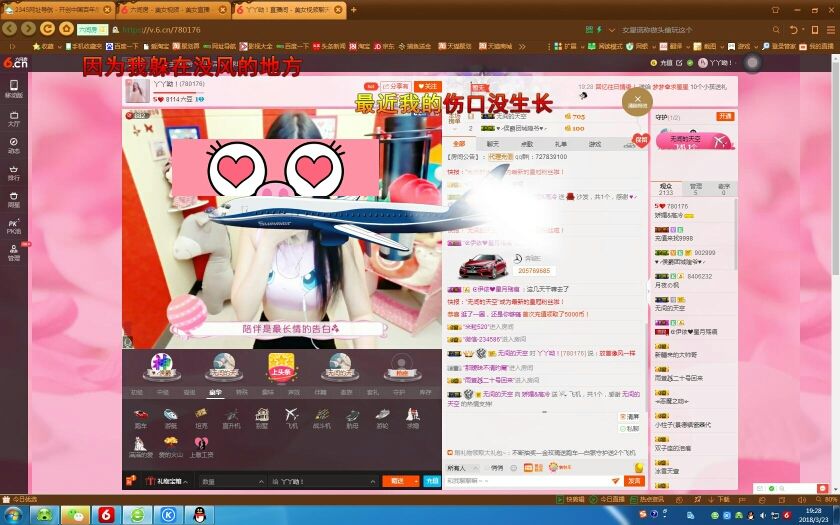Open 排行 ranking in left sidebar
The image size is (840, 525).
[x=13, y=172]
